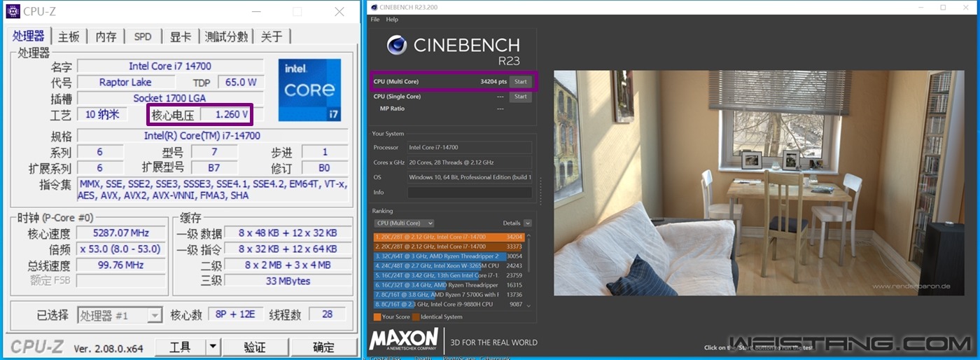Click the code name value Raptor Lake
The height and width of the screenshot is (360, 980).
(125, 83)
